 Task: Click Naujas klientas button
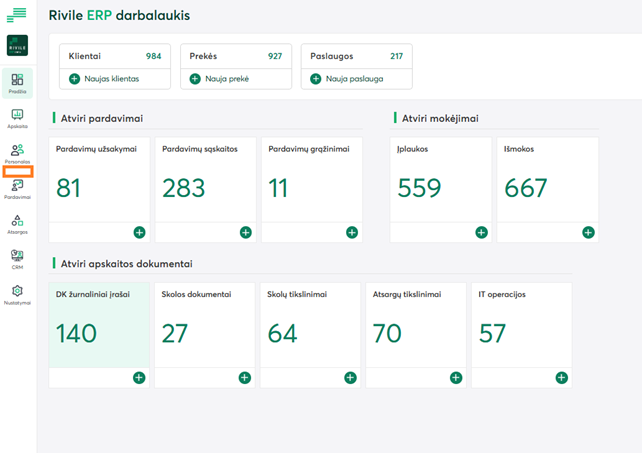click(x=104, y=79)
